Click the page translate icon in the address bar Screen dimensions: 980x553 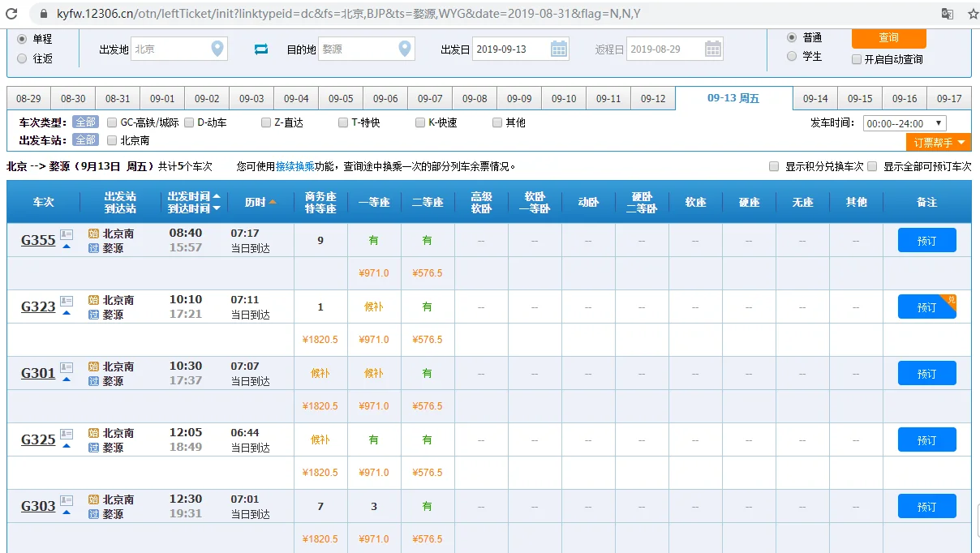click(x=948, y=13)
